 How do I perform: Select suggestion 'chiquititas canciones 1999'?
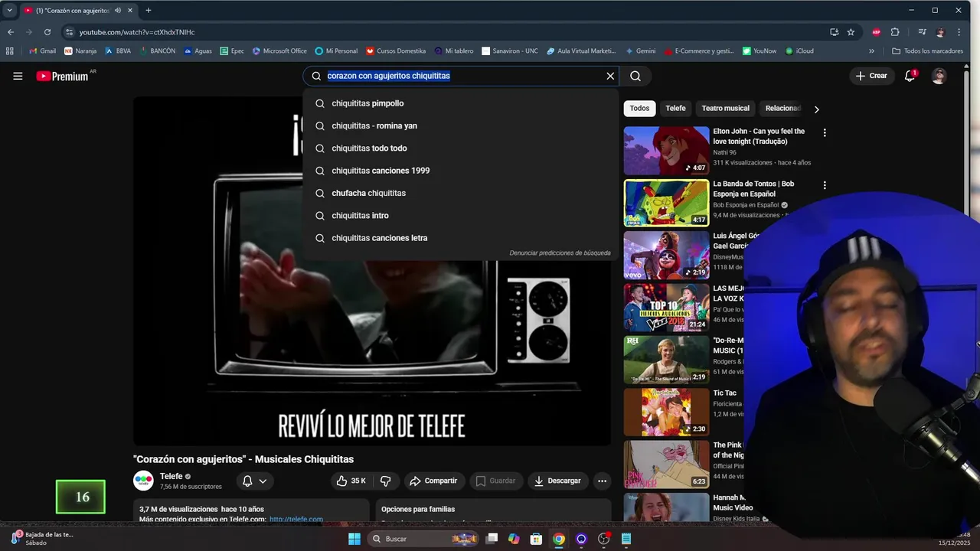point(461,171)
